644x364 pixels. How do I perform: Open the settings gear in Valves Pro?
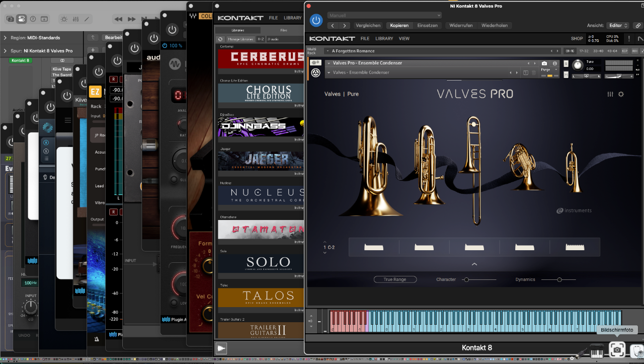point(621,94)
